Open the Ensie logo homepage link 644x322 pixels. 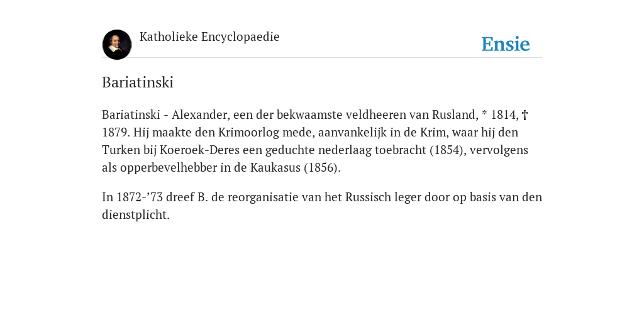505,44
